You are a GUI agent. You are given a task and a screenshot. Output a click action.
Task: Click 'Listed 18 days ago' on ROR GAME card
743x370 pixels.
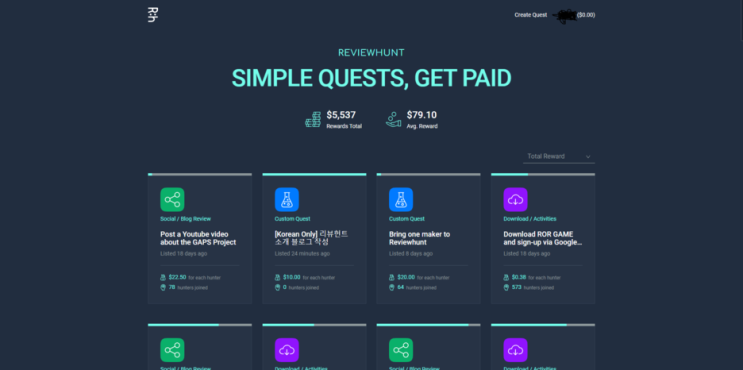point(527,254)
